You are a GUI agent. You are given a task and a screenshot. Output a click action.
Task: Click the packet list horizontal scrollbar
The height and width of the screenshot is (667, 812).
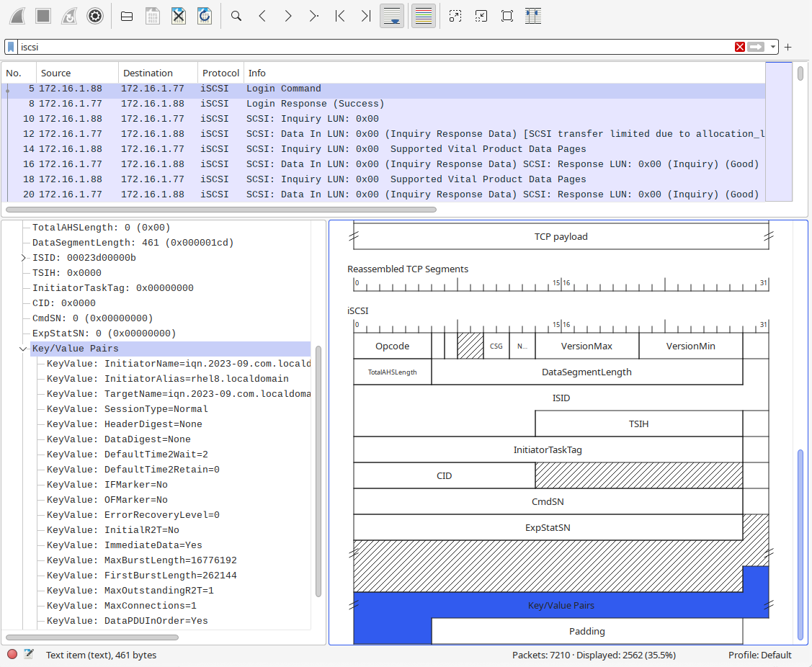click(x=221, y=210)
